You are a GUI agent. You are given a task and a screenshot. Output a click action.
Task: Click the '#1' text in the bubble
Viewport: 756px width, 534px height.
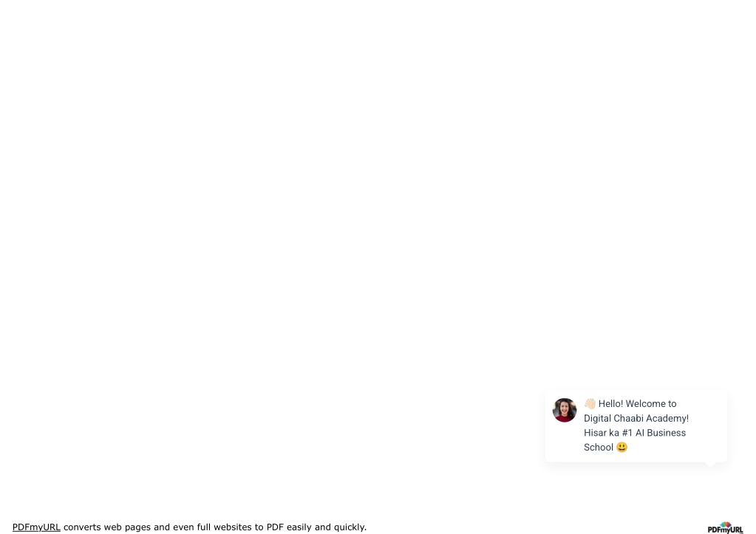[x=627, y=433]
